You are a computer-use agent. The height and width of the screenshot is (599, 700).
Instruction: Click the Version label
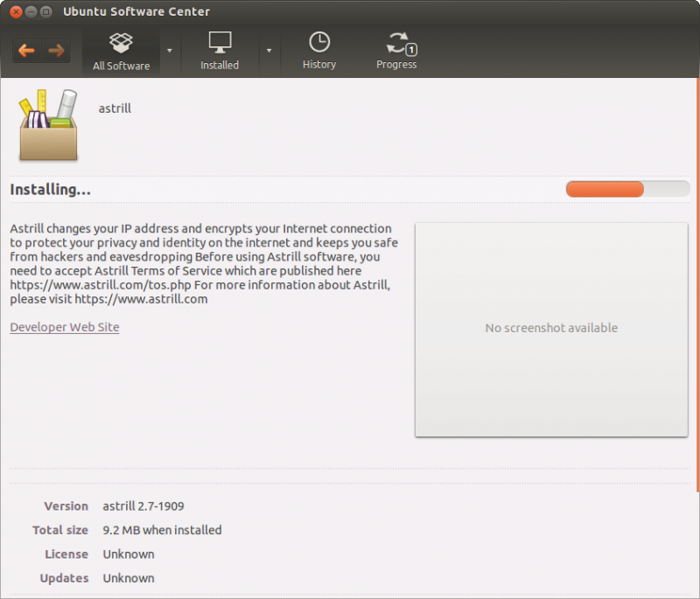point(66,506)
